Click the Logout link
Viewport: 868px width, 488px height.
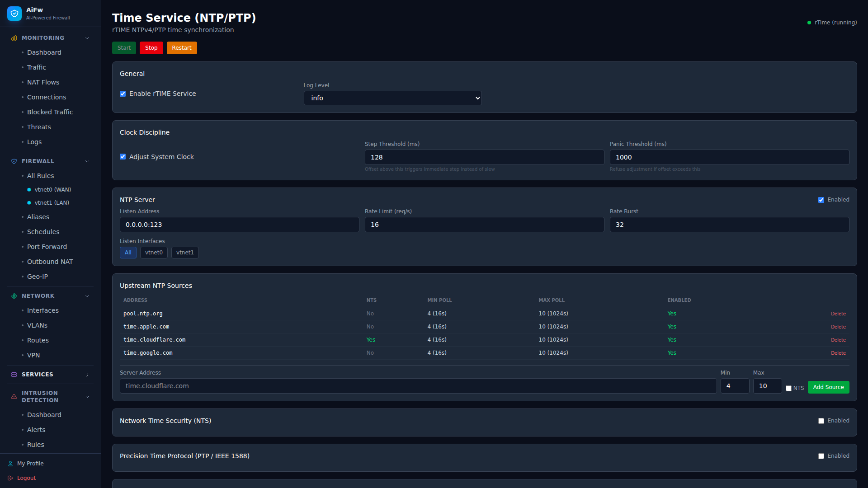(x=26, y=478)
